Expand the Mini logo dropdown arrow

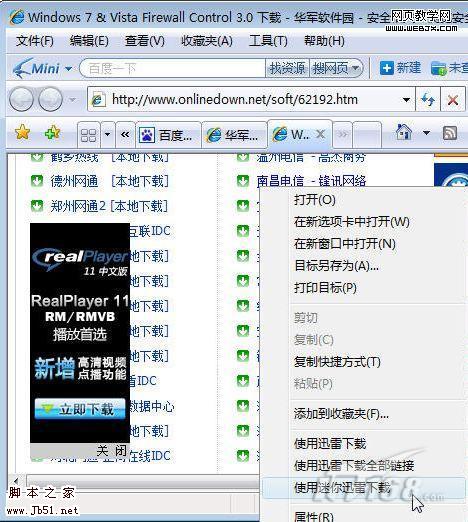click(x=68, y=69)
